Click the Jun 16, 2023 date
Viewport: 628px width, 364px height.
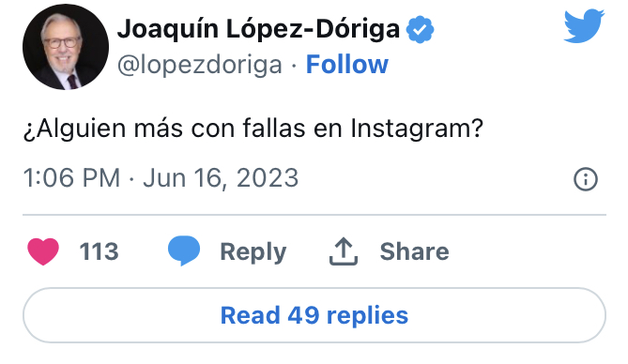point(222,178)
